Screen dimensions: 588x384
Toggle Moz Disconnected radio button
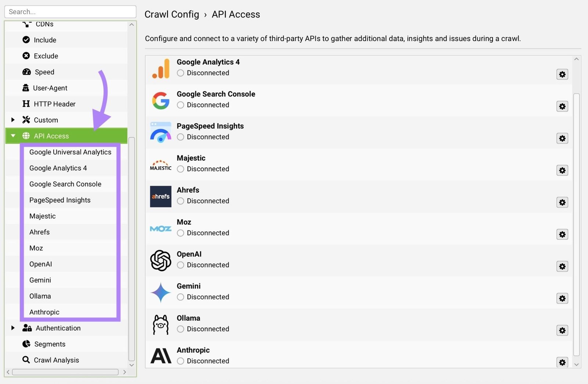tap(180, 233)
